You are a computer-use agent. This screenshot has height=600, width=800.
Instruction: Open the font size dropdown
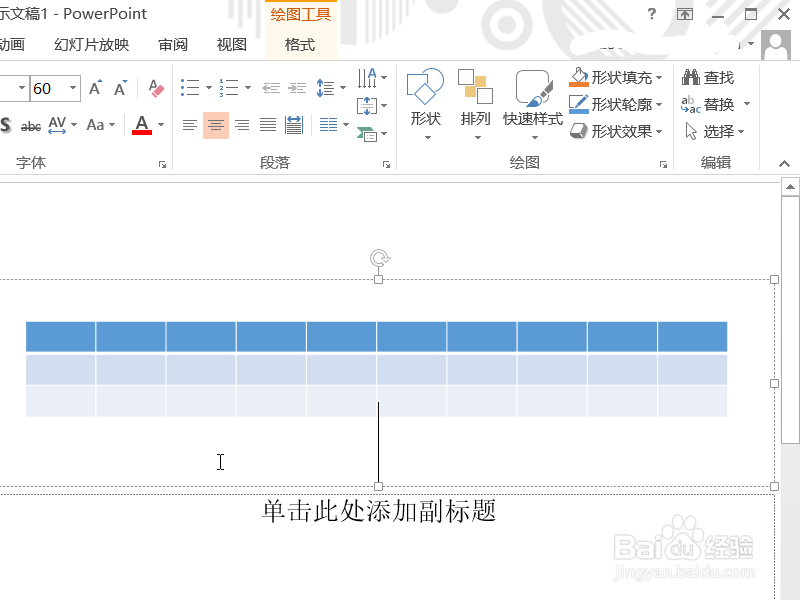73,88
